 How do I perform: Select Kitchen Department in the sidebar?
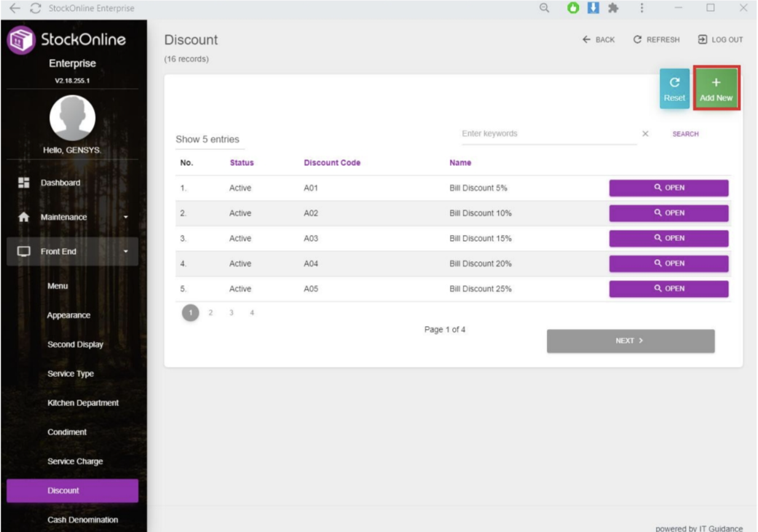click(83, 403)
